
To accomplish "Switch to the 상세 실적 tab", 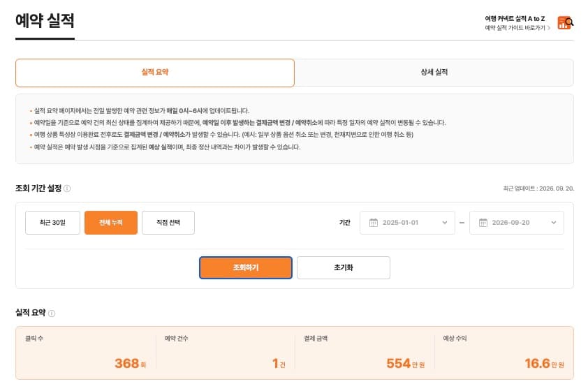I will 434,73.
